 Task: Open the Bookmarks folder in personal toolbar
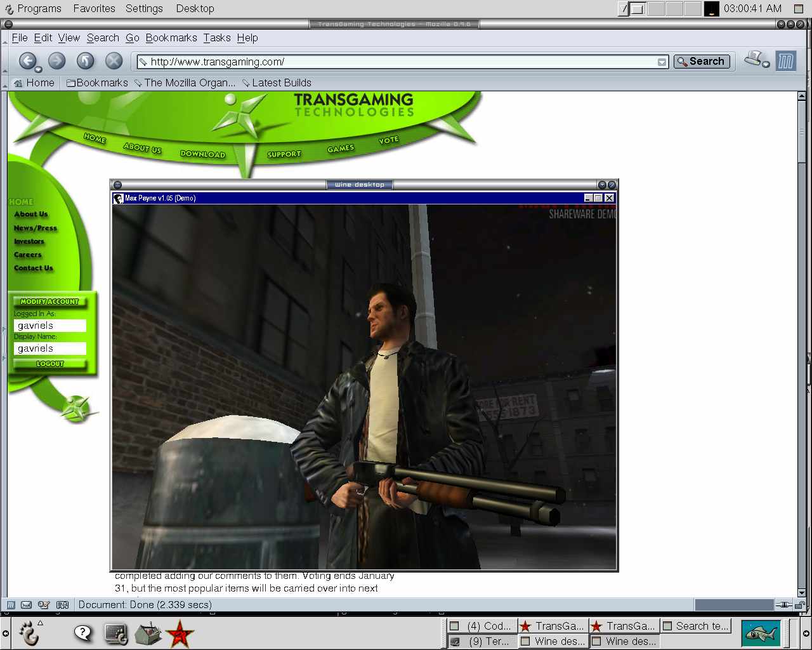click(x=97, y=83)
